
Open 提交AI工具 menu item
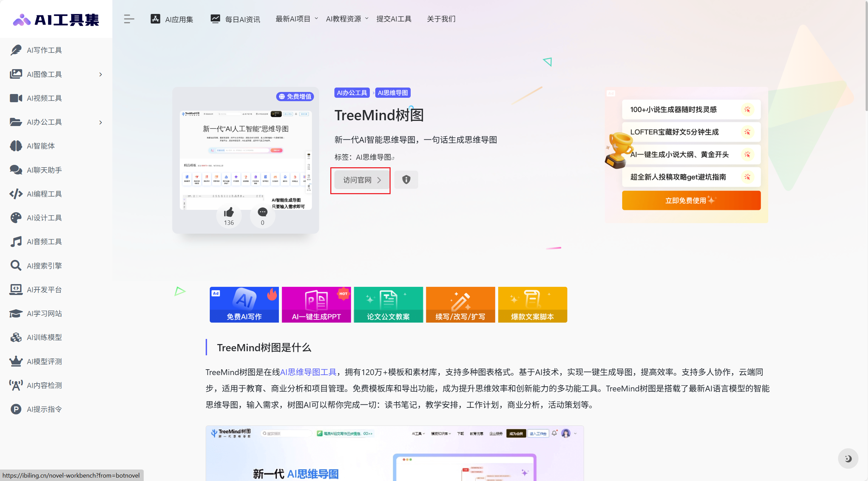tap(394, 19)
